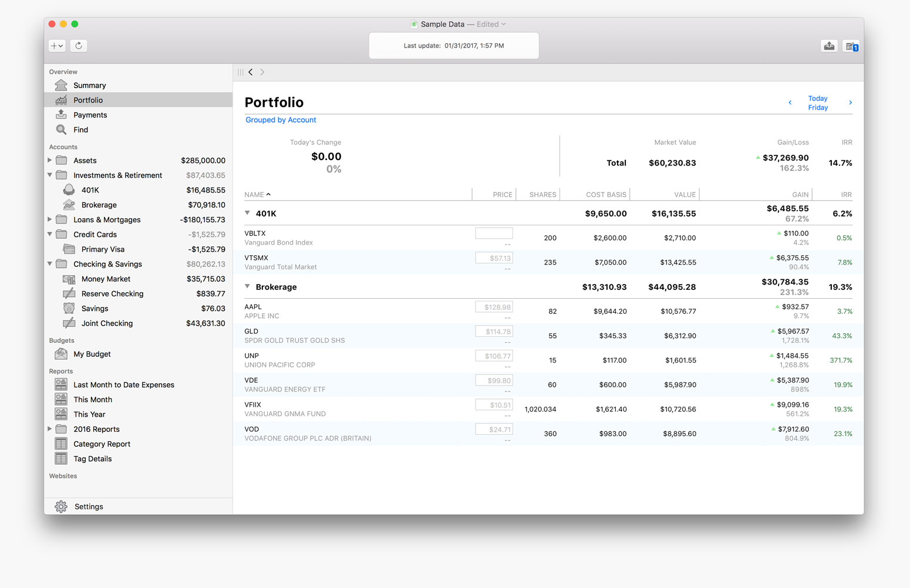Click the Grouped by Account link
Image resolution: width=910 pixels, height=588 pixels.
coord(281,120)
